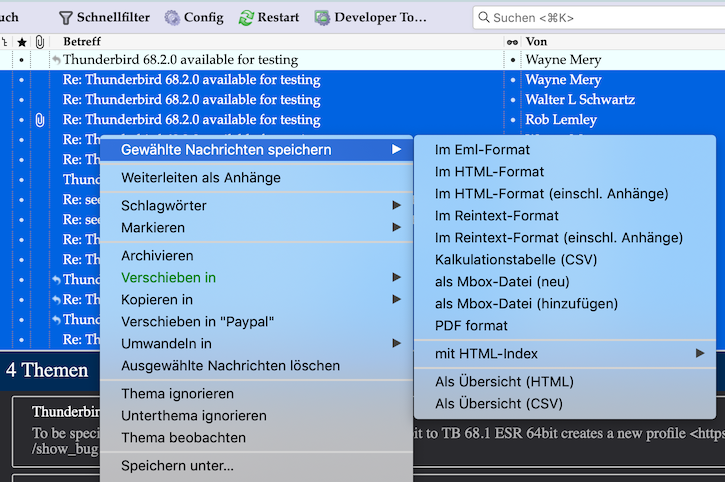Choose 'PDF format' from the save submenu
Viewport: 725px width, 482px height.
pyautogui.click(x=471, y=325)
